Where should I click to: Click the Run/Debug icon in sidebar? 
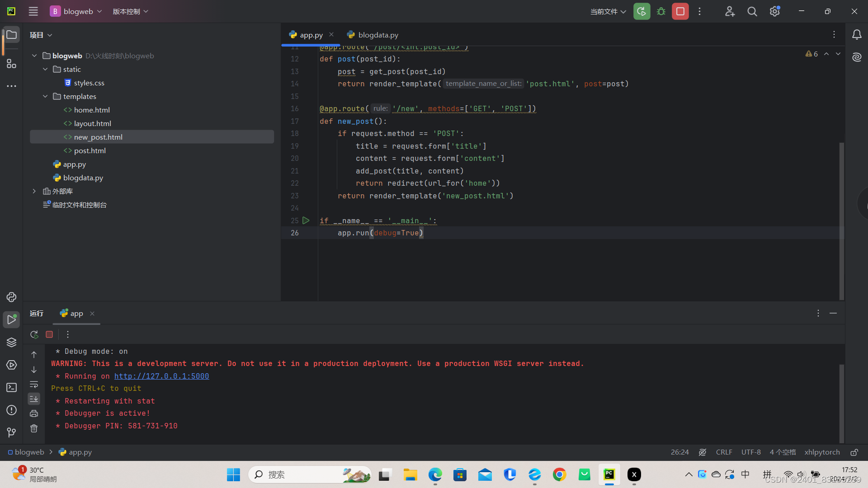[11, 319]
